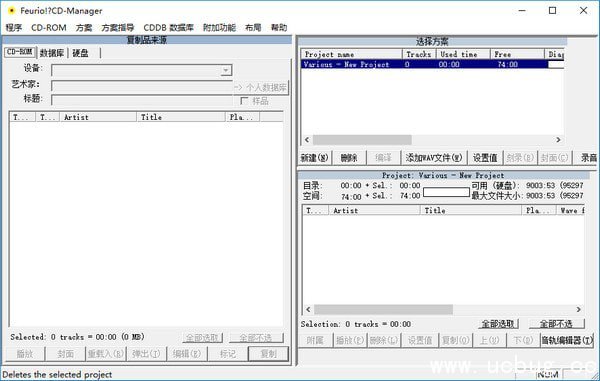Click the 标记 button
The height and width of the screenshot is (381, 600).
[228, 354]
